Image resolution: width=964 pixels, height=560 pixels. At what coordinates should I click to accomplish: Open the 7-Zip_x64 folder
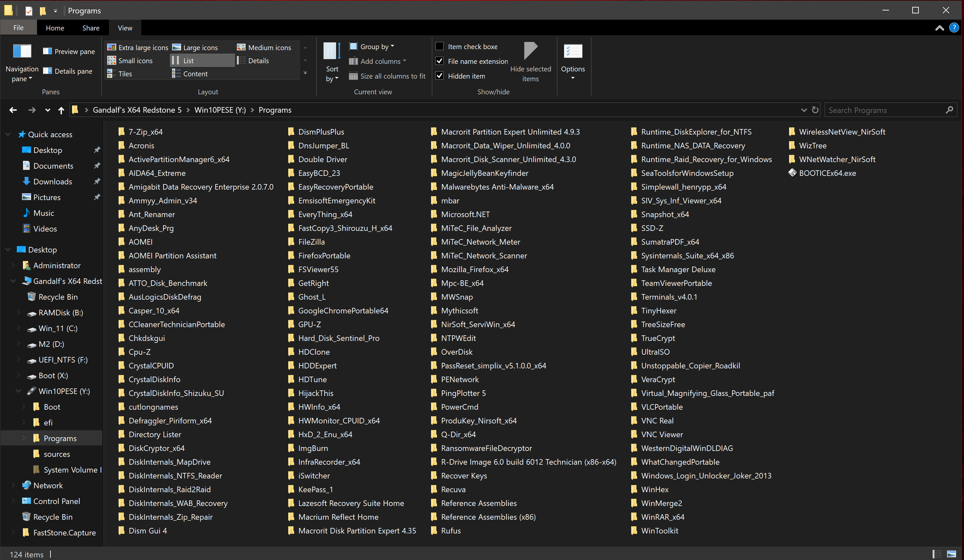pos(141,132)
